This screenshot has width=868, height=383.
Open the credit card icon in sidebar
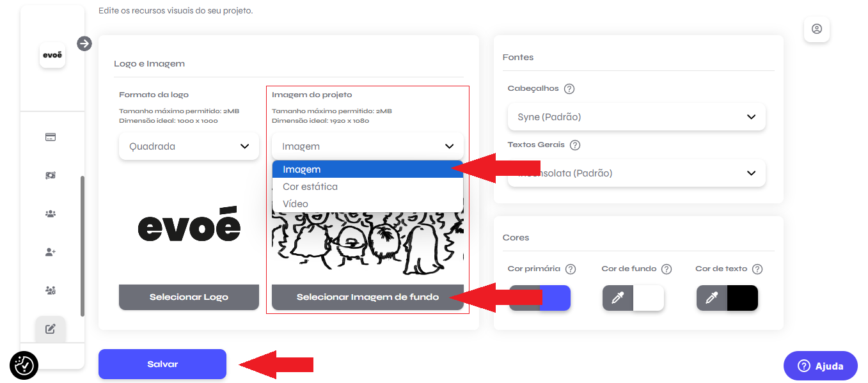[51, 137]
